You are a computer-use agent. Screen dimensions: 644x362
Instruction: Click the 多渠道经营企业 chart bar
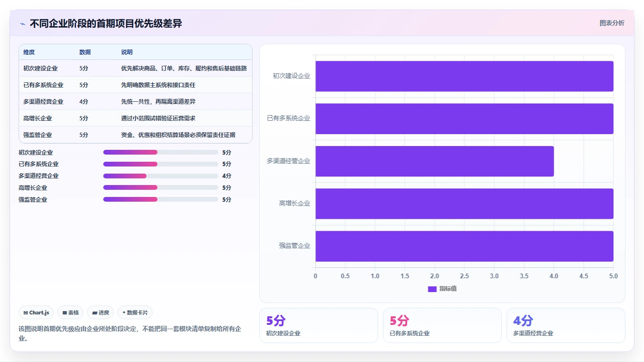[x=435, y=161]
